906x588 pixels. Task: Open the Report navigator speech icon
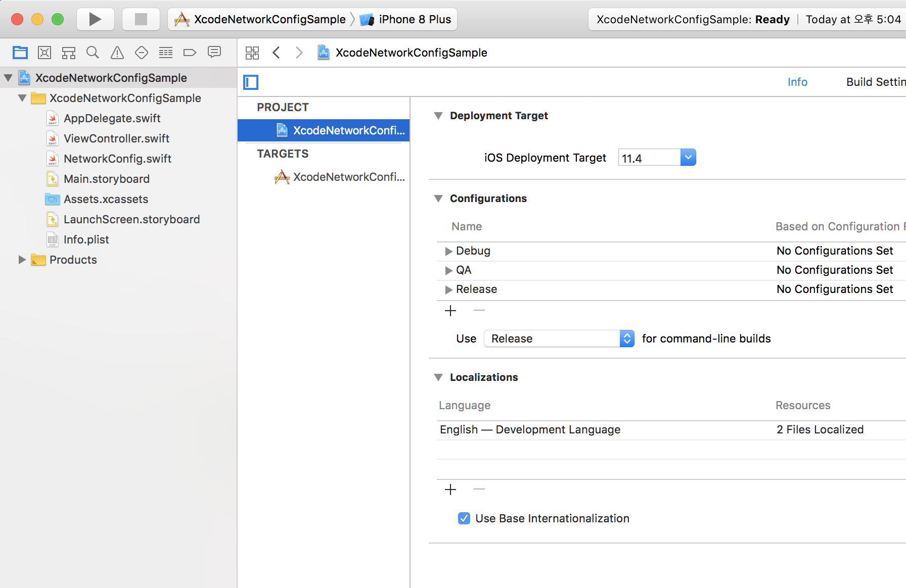coord(214,53)
